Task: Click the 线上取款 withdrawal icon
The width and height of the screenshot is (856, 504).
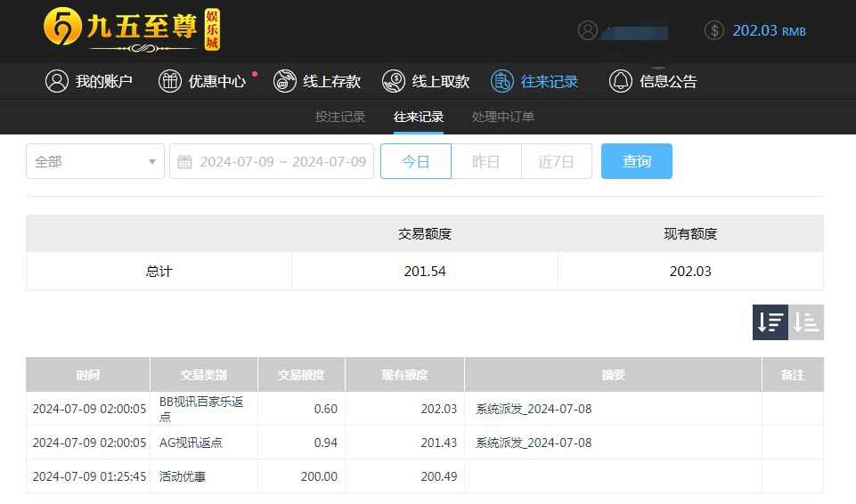Action: (x=394, y=81)
